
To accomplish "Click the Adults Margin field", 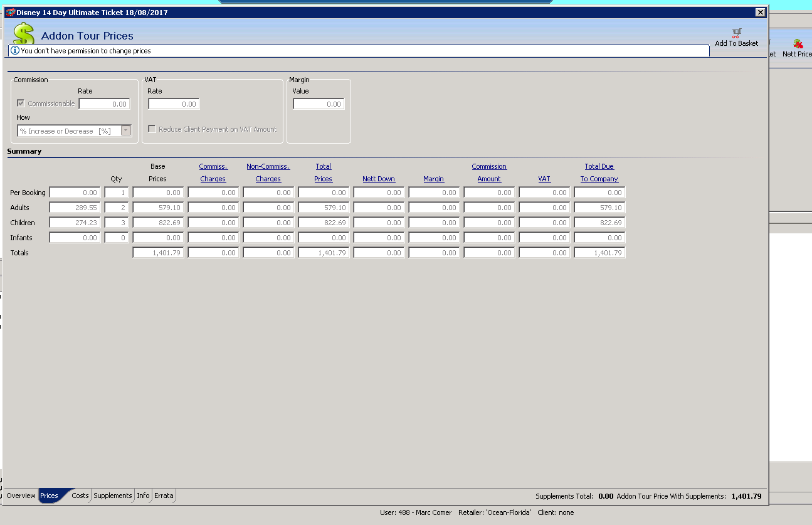I will click(x=434, y=208).
